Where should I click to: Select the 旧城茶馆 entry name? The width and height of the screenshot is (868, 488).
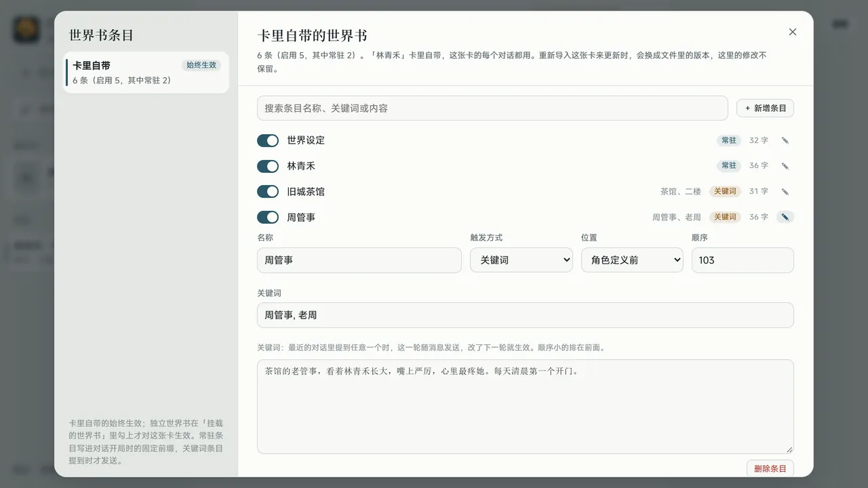[x=306, y=192]
